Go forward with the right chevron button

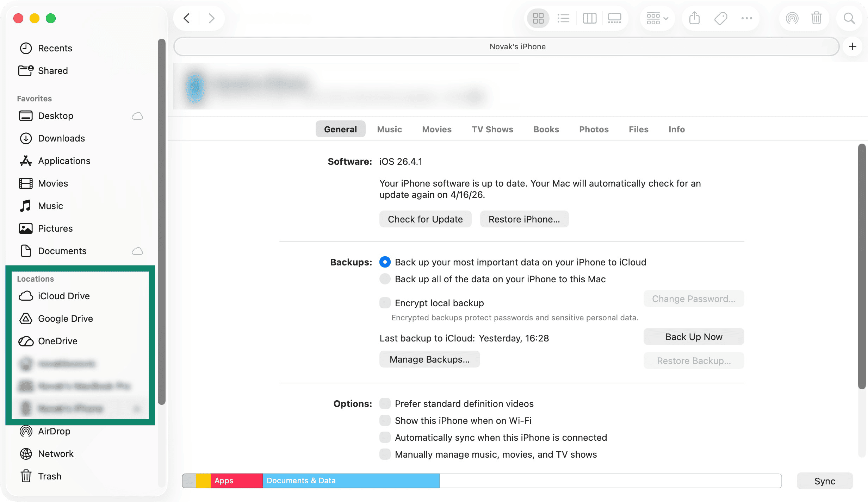[211, 18]
